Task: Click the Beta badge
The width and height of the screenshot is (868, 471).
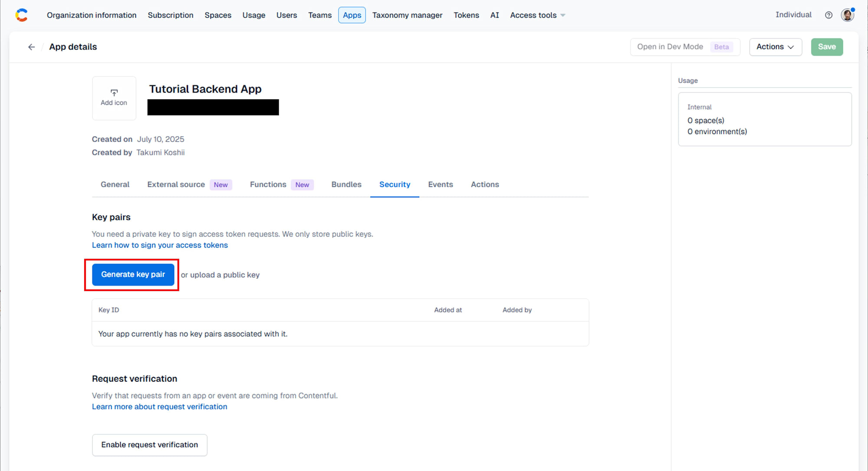Action: click(721, 47)
